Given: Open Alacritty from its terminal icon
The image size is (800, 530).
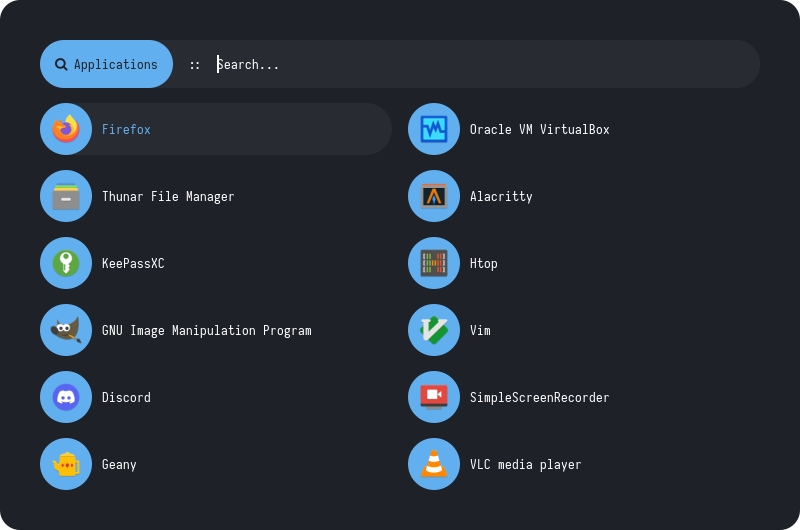Looking at the screenshot, I should point(434,196).
